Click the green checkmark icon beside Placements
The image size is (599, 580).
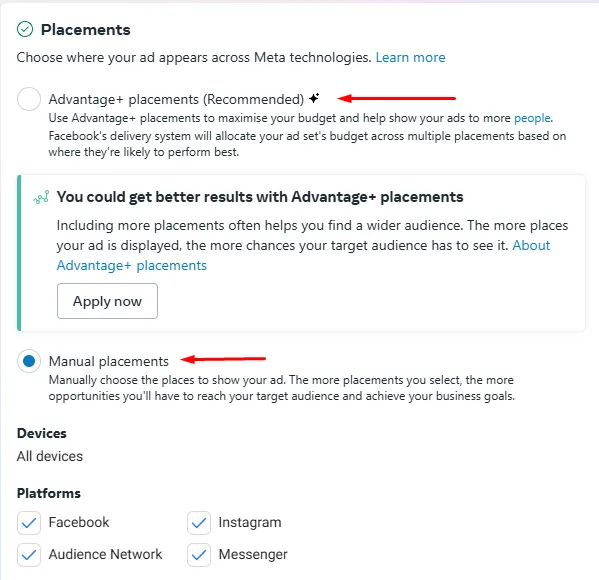[x=25, y=29]
